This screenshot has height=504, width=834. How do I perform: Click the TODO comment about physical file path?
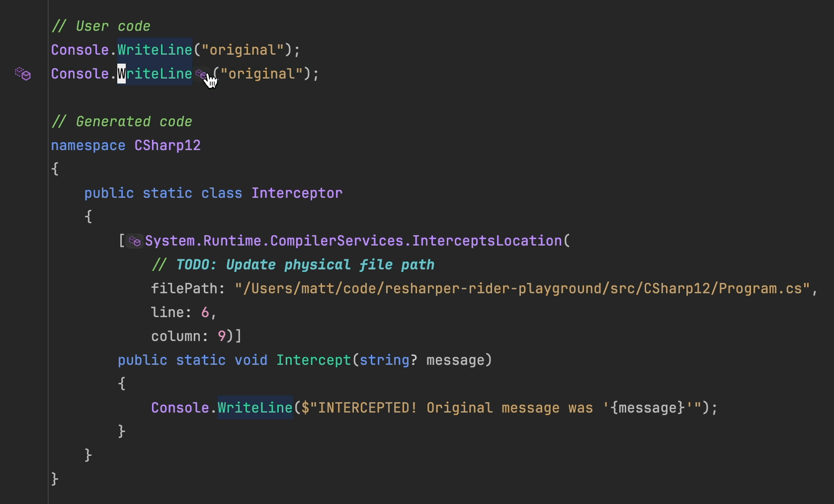(293, 264)
